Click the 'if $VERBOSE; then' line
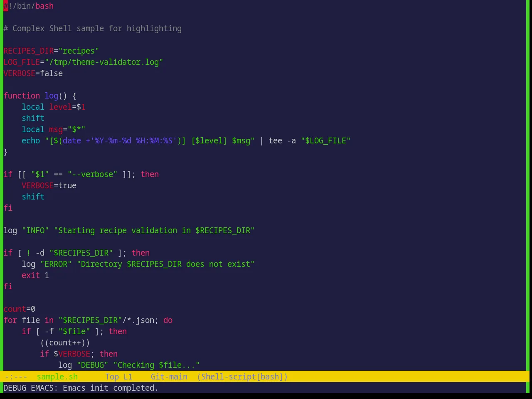The width and height of the screenshot is (532, 399). [79, 354]
